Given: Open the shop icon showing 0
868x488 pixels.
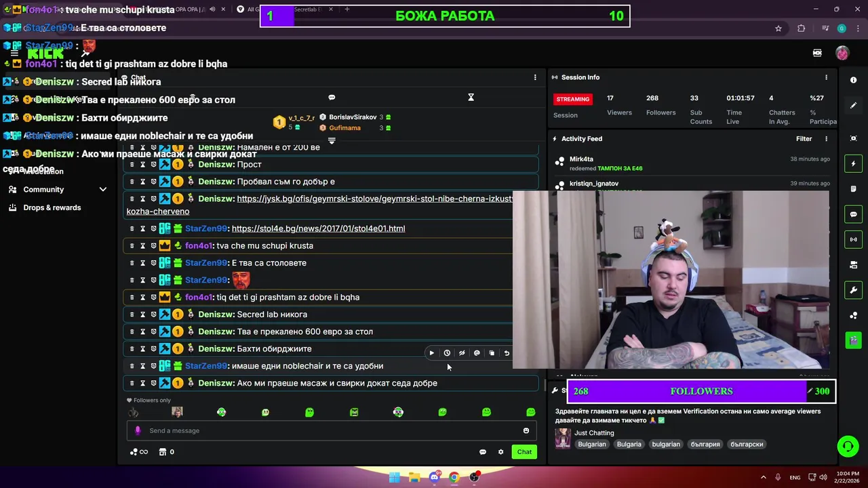Looking at the screenshot, I should coord(166,452).
